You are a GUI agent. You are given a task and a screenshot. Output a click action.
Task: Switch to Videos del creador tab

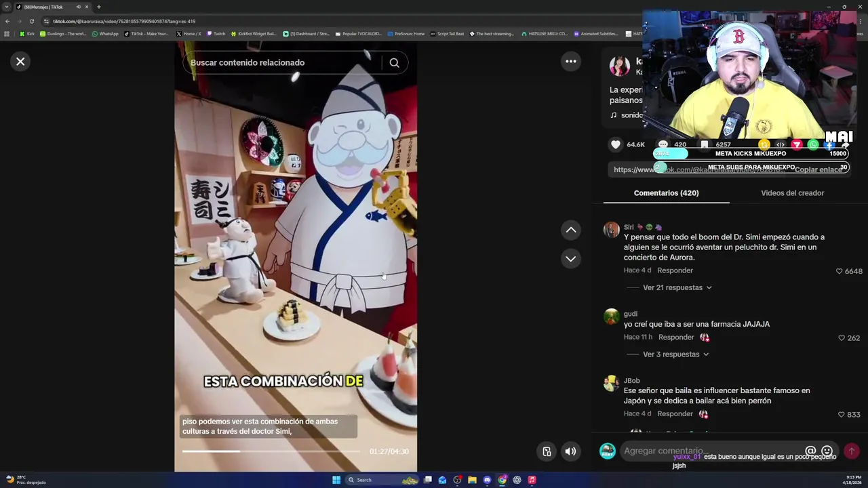click(792, 193)
